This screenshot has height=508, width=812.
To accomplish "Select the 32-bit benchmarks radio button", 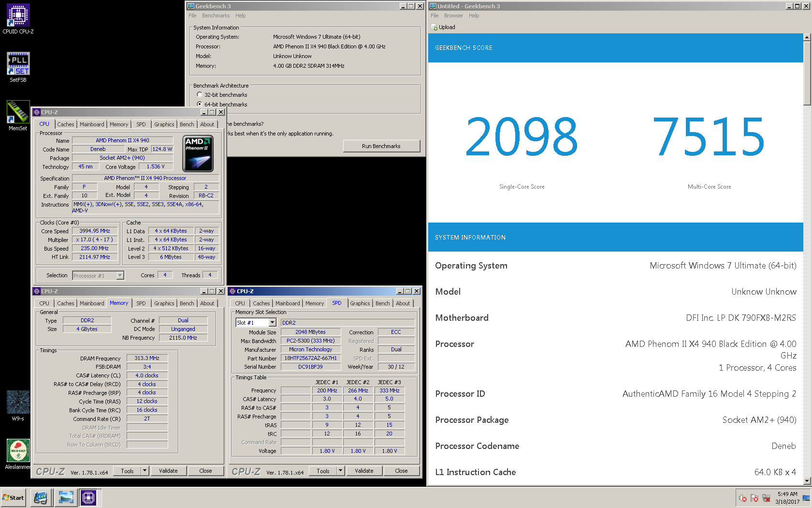I will [200, 95].
